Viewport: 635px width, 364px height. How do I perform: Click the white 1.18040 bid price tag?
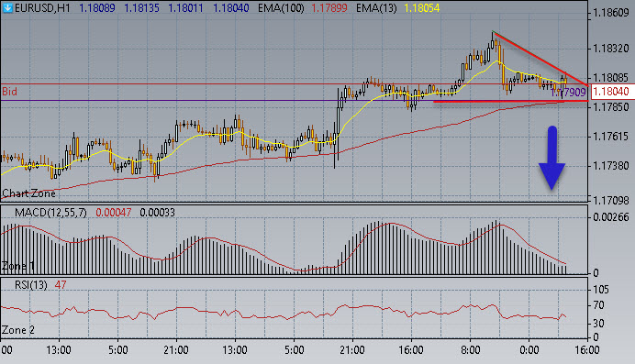(x=611, y=92)
